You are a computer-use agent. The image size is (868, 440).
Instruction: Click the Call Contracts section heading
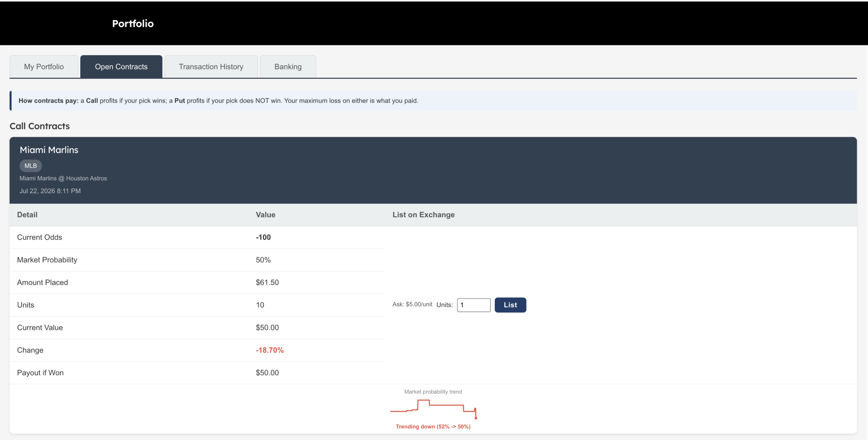tap(40, 126)
